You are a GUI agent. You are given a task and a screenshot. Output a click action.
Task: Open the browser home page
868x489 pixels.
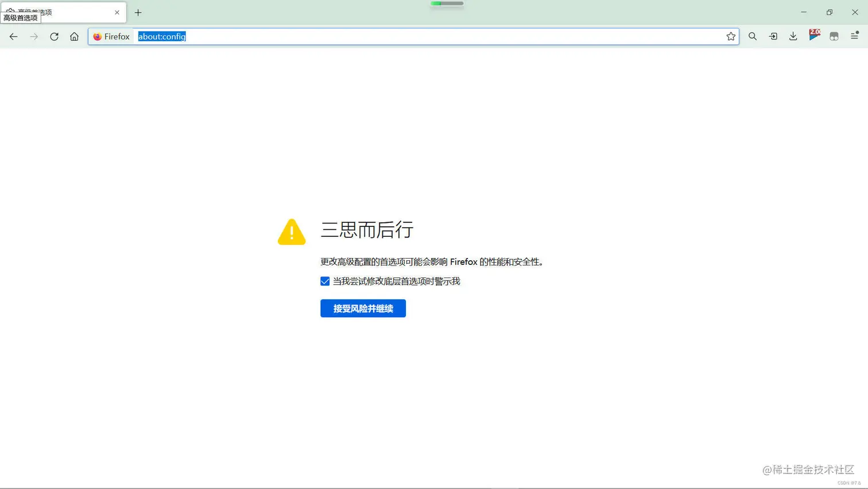tap(74, 36)
